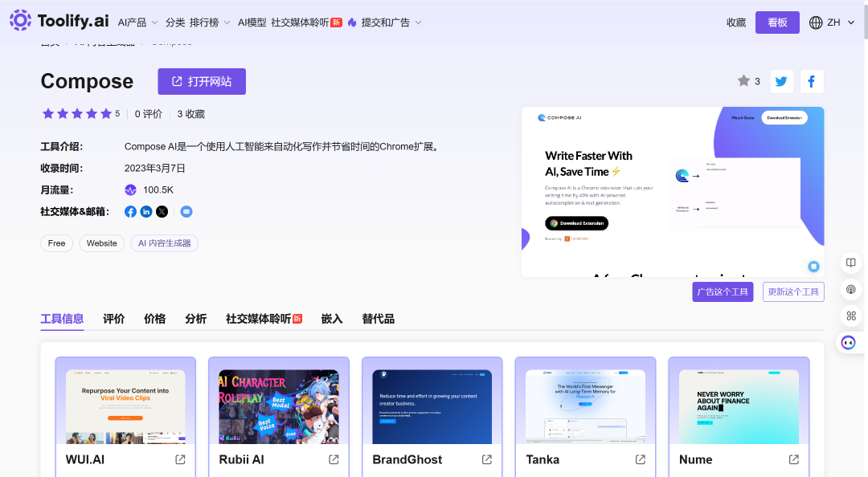This screenshot has height=477, width=868.
Task: Open Rubii AI external link icon
Action: click(334, 459)
